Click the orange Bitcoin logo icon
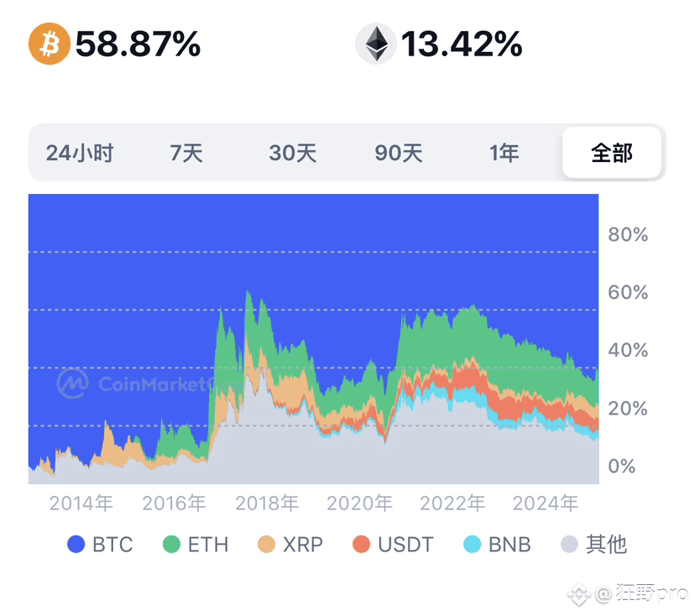 [50, 44]
